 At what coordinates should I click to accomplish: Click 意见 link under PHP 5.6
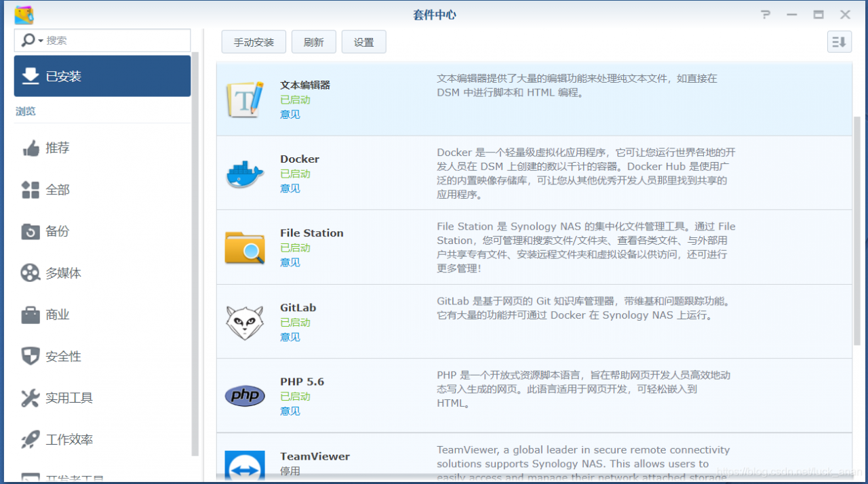[x=290, y=411]
